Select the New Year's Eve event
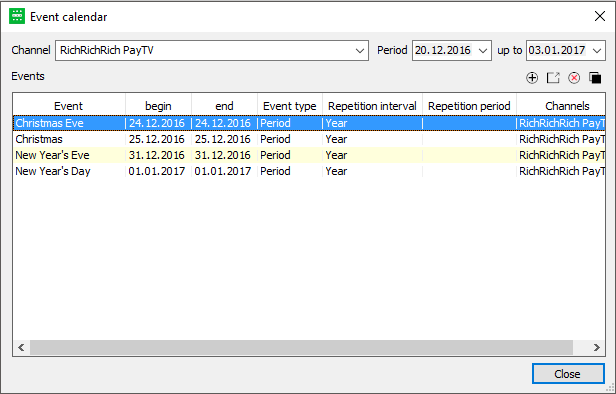Viewport: 616px width, 394px height. [x=52, y=156]
